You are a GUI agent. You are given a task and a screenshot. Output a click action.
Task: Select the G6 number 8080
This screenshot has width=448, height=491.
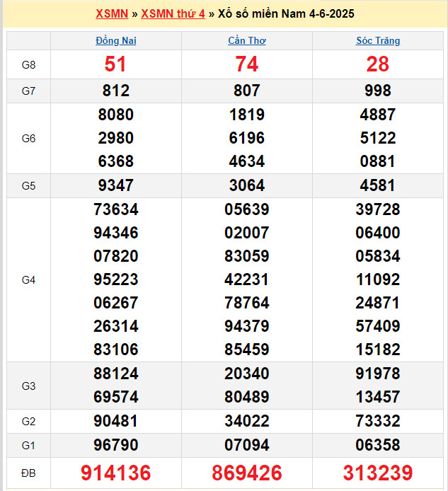[116, 115]
